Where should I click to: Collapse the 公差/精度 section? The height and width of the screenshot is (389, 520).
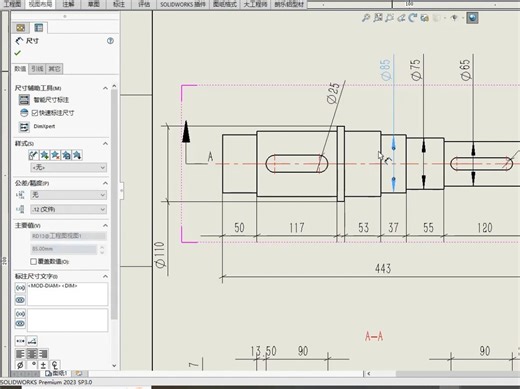tap(105, 183)
